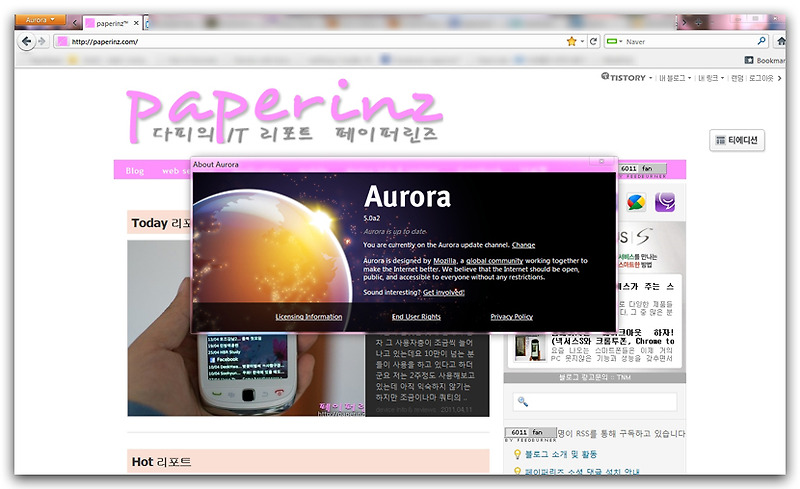Click the pink site favicon in the address bar
800x489 pixels.
pos(62,41)
